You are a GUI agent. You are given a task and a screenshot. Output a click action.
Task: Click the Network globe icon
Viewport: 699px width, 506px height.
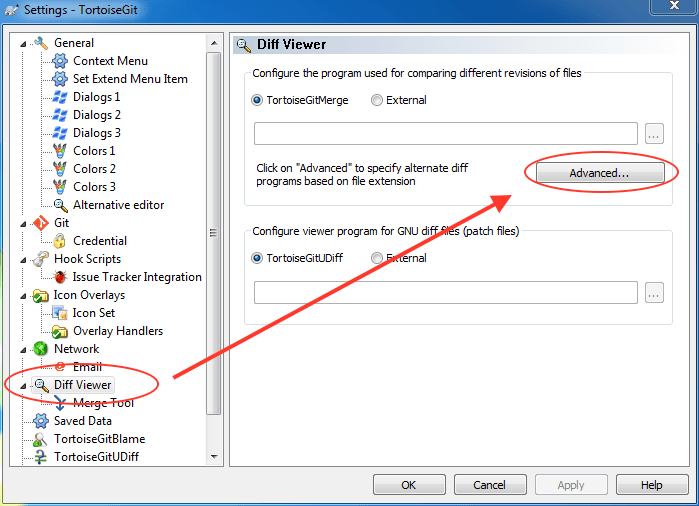41,349
